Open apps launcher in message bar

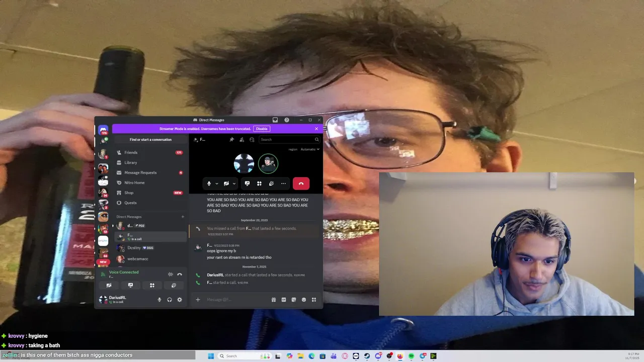coord(314,300)
